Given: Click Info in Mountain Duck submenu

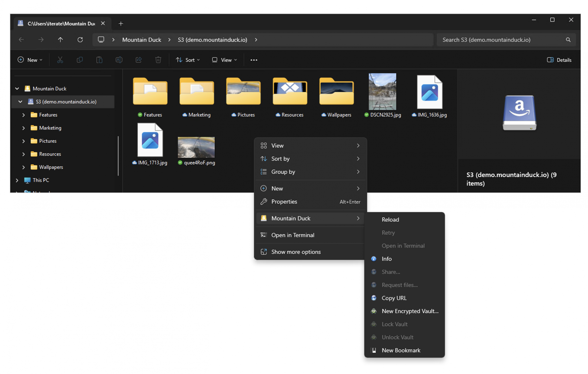Looking at the screenshot, I should tap(404, 259).
